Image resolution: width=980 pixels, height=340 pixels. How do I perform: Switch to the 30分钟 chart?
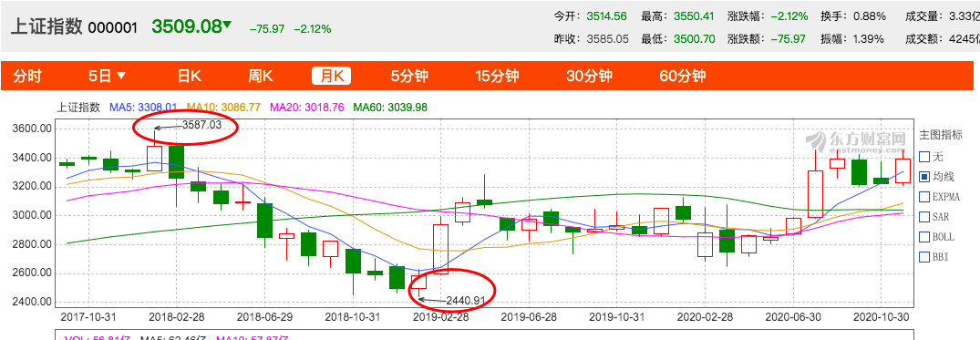pyautogui.click(x=589, y=77)
